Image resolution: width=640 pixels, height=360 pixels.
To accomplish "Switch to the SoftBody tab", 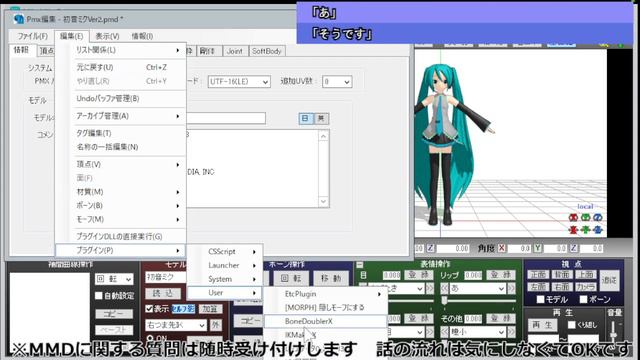I will (x=267, y=51).
